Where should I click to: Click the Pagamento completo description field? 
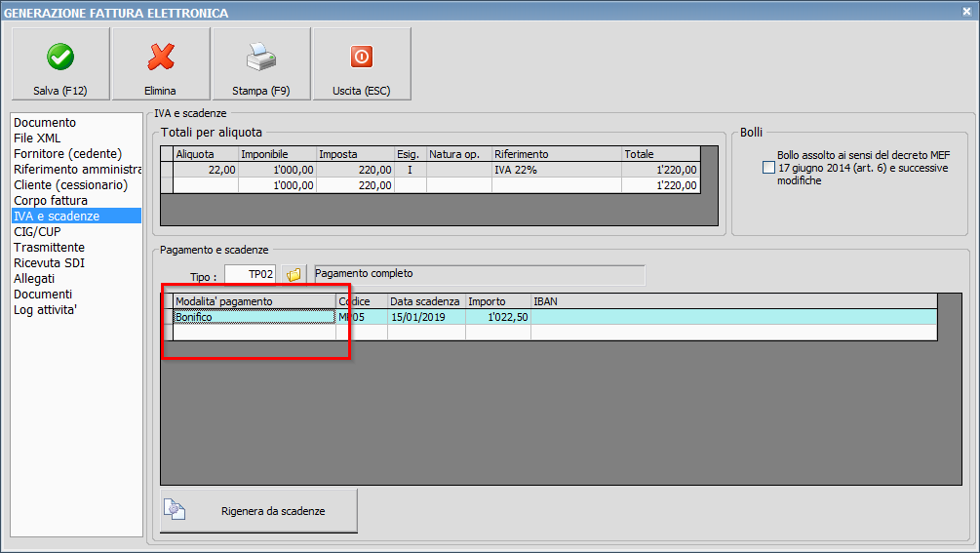tap(480, 274)
